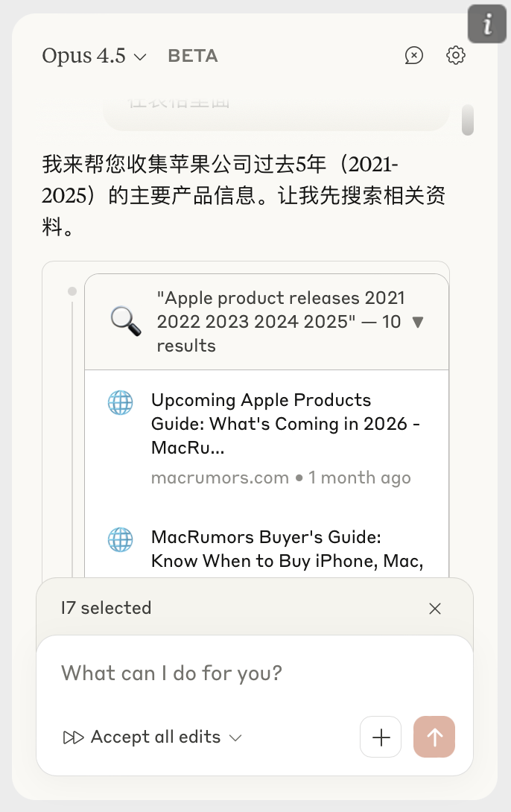Open the settings gear icon
The width and height of the screenshot is (511, 812).
click(x=455, y=55)
